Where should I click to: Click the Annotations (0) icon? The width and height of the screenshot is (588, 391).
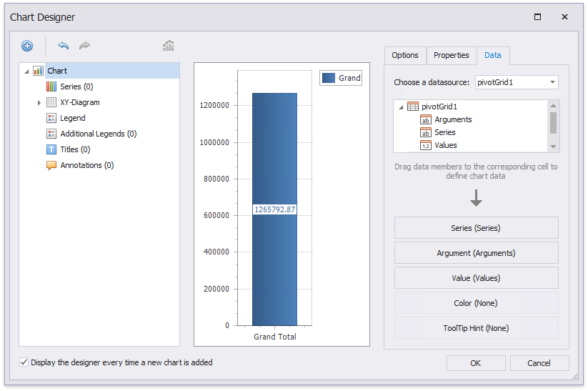click(51, 165)
